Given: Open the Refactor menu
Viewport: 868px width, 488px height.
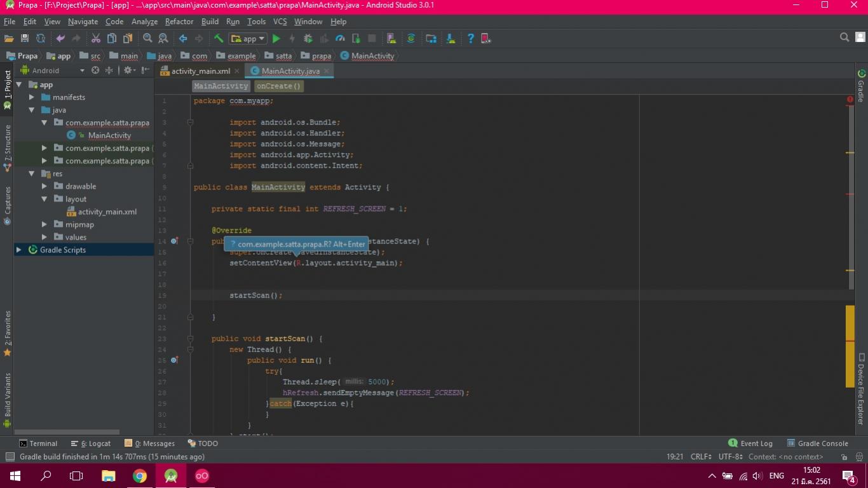Looking at the screenshot, I should click(179, 22).
